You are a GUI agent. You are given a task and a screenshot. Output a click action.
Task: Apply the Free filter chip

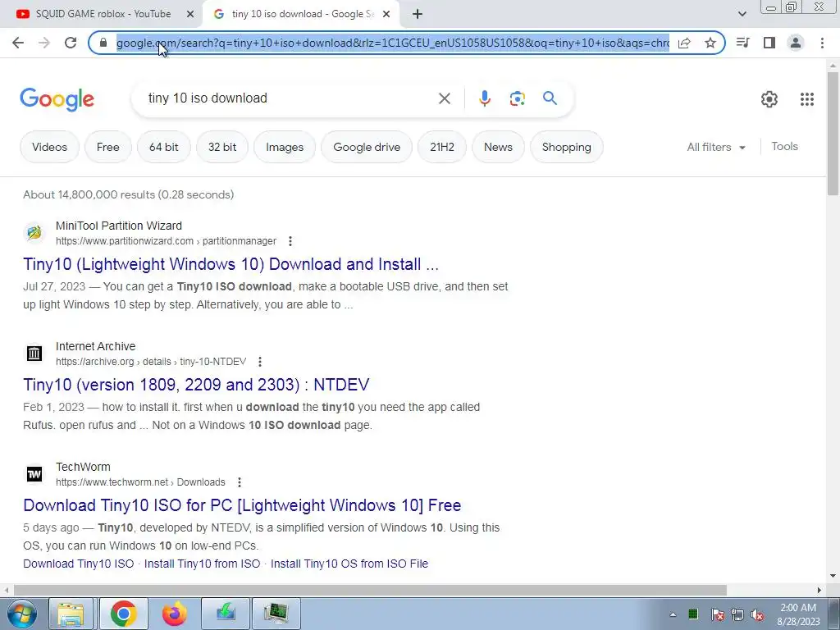point(107,147)
